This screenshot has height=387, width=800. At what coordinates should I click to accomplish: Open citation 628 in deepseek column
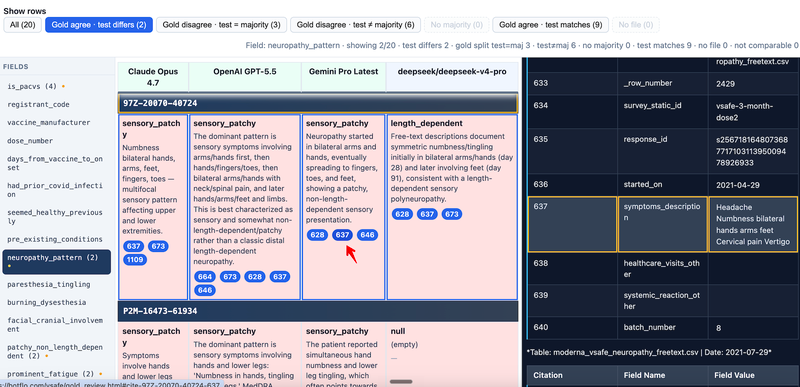[402, 214]
